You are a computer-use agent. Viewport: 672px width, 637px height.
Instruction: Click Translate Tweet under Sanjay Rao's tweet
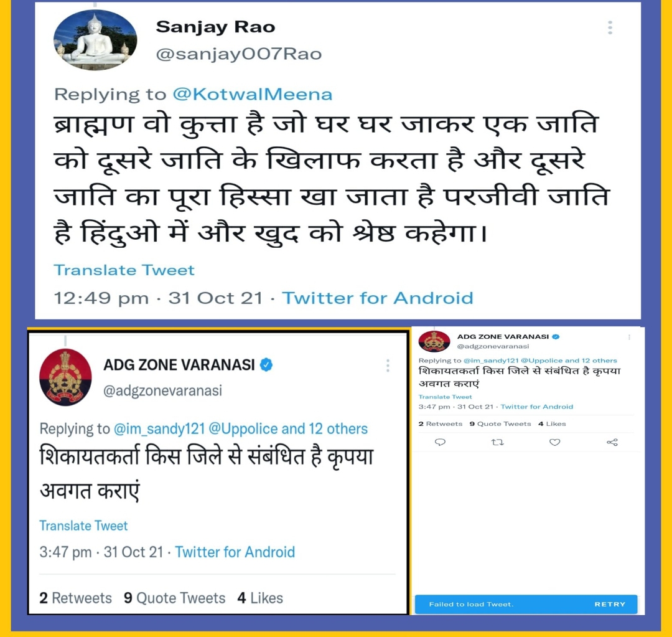(124, 270)
